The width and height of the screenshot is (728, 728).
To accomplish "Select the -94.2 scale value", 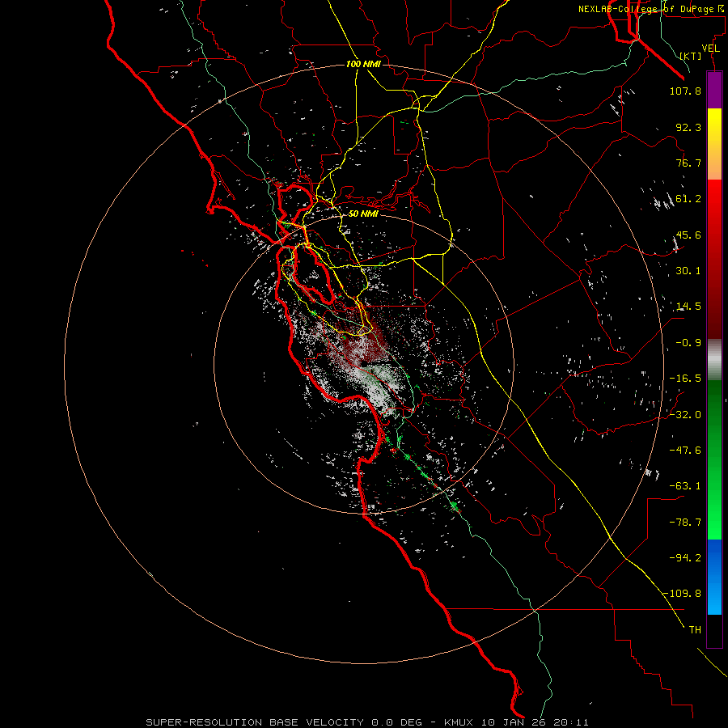I will (685, 557).
